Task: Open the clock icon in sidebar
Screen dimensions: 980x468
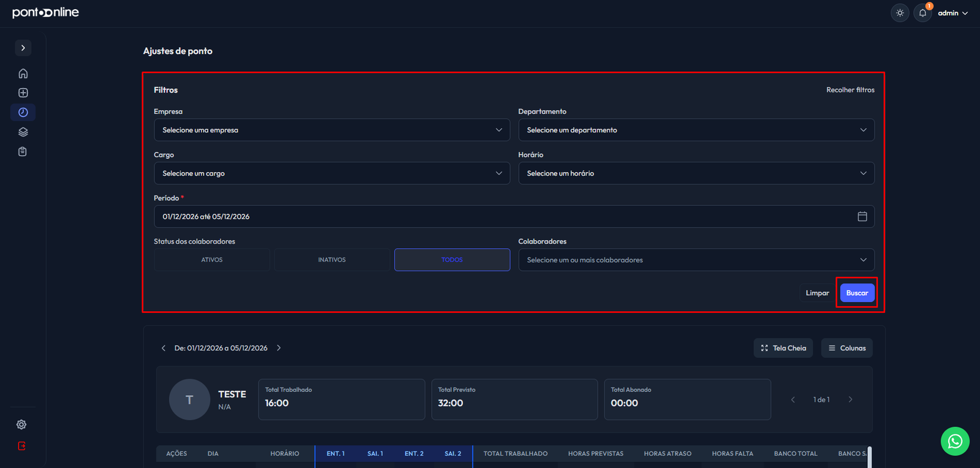Action: click(x=23, y=112)
